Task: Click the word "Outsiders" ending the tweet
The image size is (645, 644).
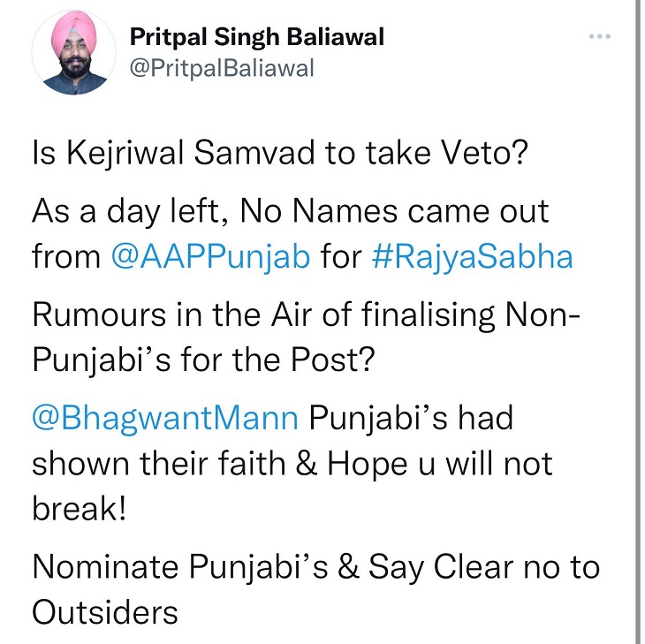Action: tap(105, 611)
